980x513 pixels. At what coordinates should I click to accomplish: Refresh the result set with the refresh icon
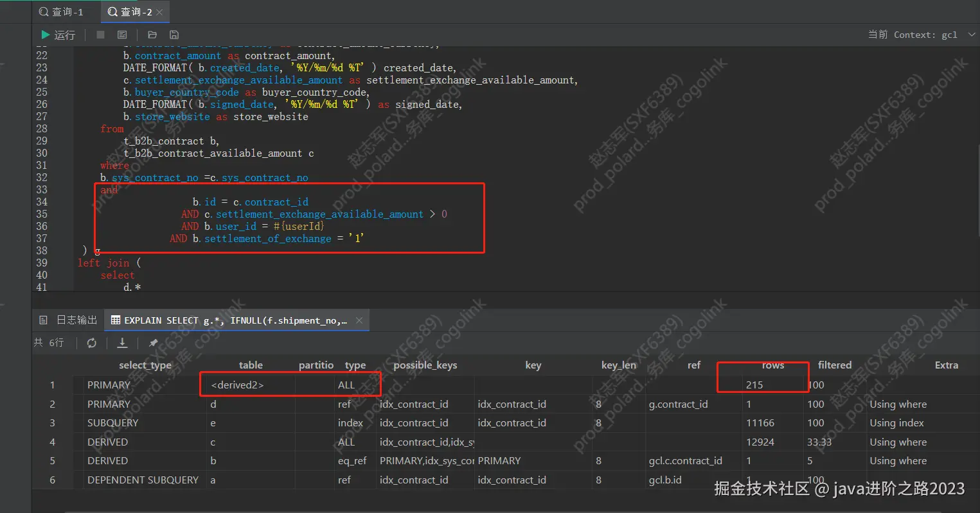tap(92, 343)
